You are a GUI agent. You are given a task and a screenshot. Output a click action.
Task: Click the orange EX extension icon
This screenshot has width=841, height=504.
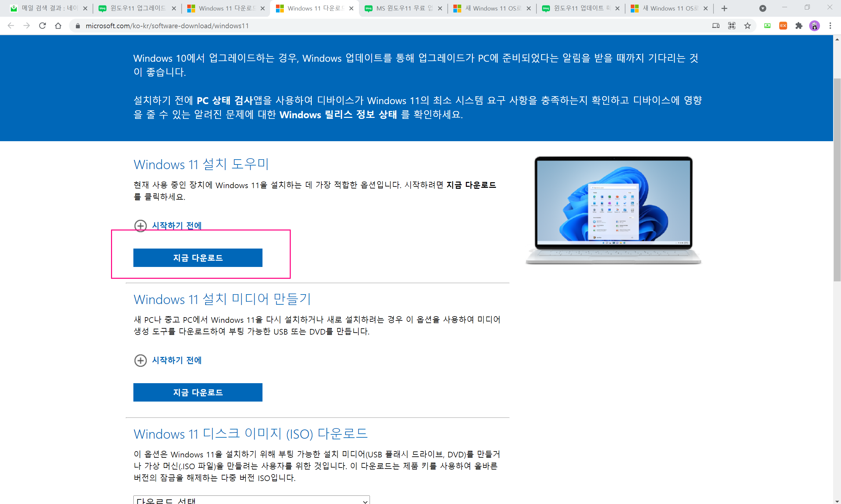pos(783,26)
